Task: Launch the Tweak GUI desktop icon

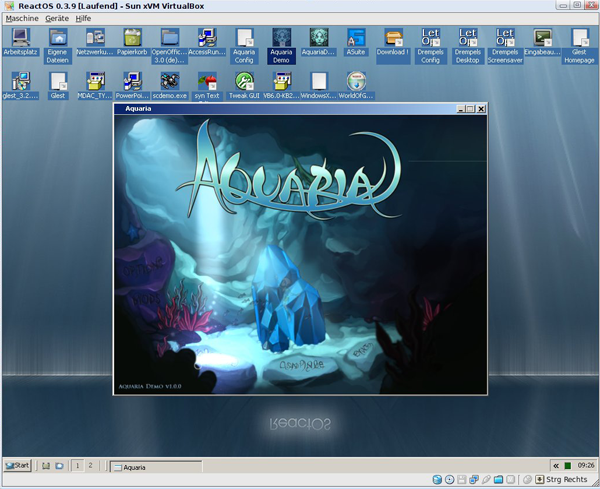Action: (x=243, y=82)
